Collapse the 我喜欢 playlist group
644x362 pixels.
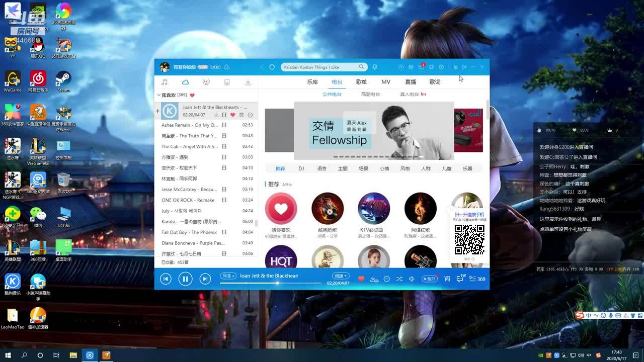click(159, 95)
